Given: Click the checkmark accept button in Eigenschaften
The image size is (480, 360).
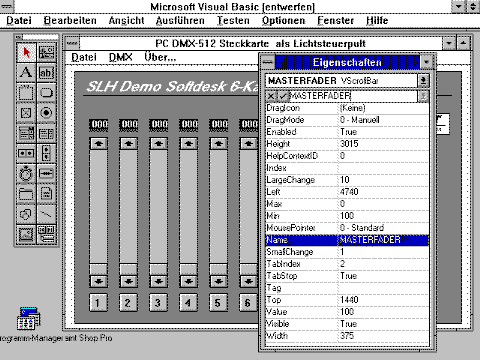Looking at the screenshot, I should (x=283, y=96).
